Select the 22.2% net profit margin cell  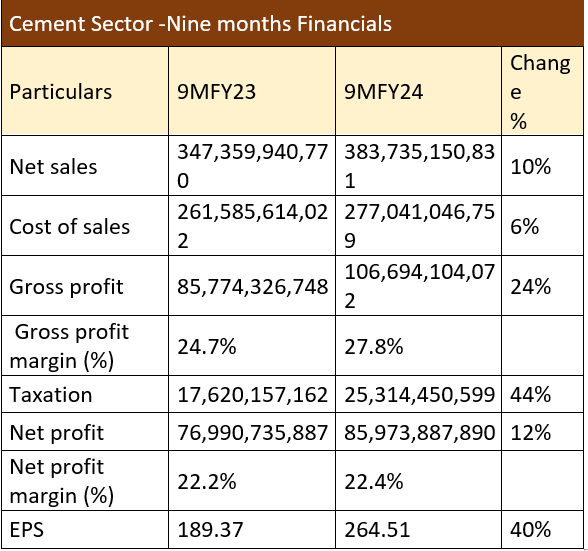pos(252,480)
